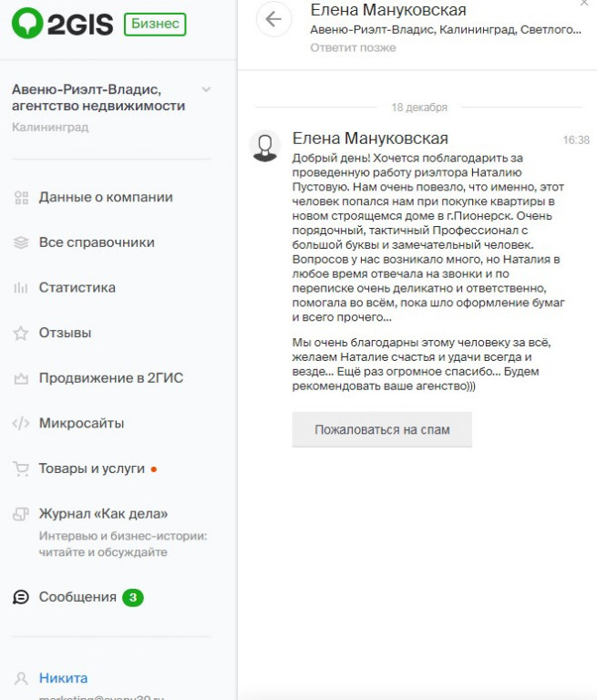Click orange notification dot by Товары и услуги
This screenshot has height=700, width=597.
coord(154,469)
